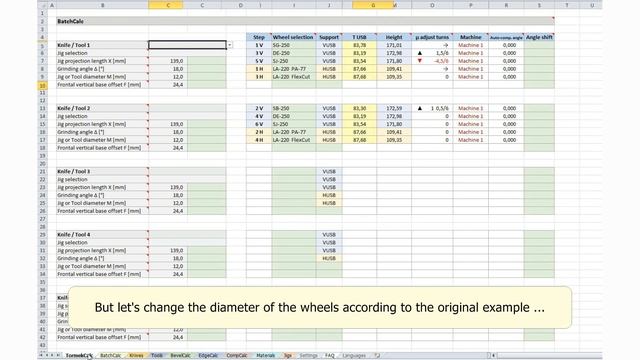Open the dropdown arrow beside Knife / Tool 1 cell
The height and width of the screenshot is (360, 640).
coord(230,45)
